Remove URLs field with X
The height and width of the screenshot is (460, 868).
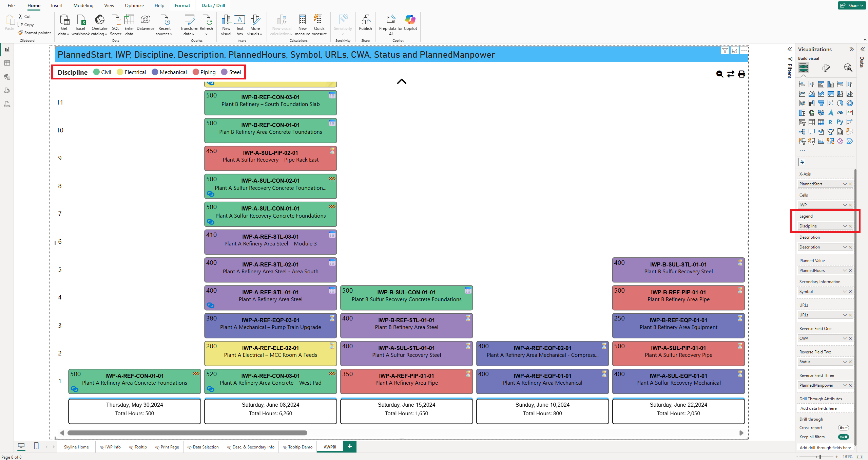850,315
